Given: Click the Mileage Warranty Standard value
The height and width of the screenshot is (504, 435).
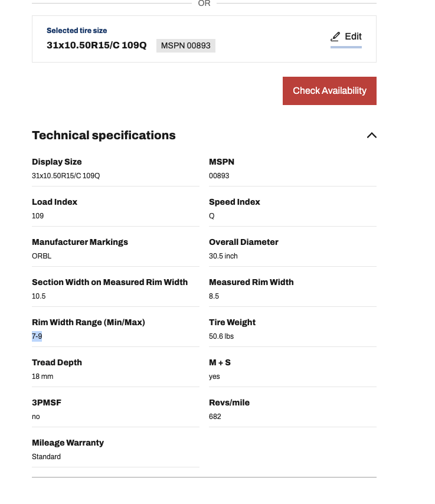Looking at the screenshot, I should pyautogui.click(x=46, y=457).
